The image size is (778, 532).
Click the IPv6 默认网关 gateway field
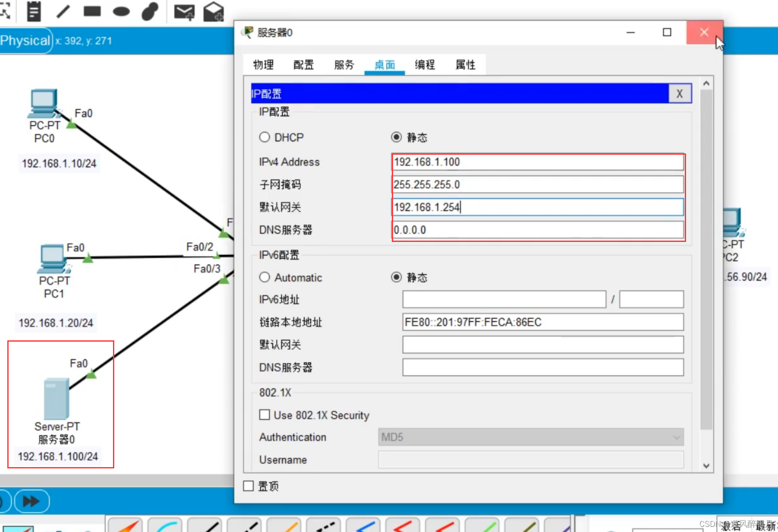543,345
